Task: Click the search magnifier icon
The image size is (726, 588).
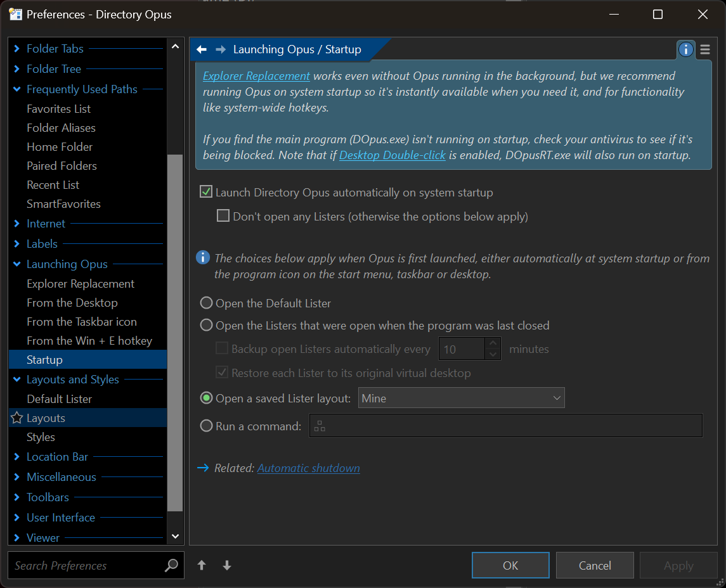Action: click(x=171, y=565)
